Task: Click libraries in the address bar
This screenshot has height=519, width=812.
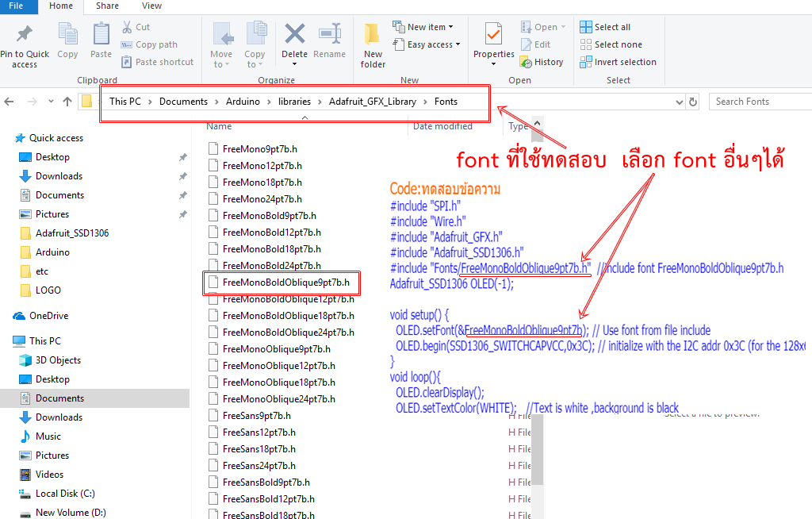Action: [x=294, y=102]
